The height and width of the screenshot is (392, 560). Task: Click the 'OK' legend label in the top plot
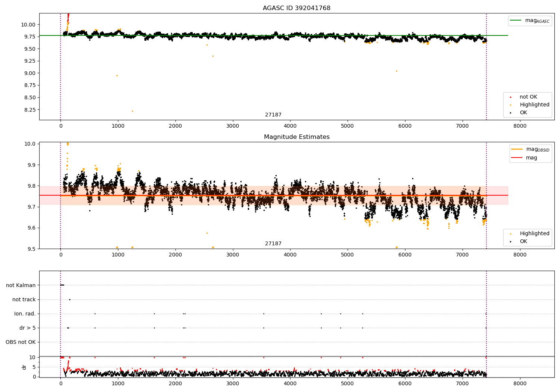pos(523,112)
